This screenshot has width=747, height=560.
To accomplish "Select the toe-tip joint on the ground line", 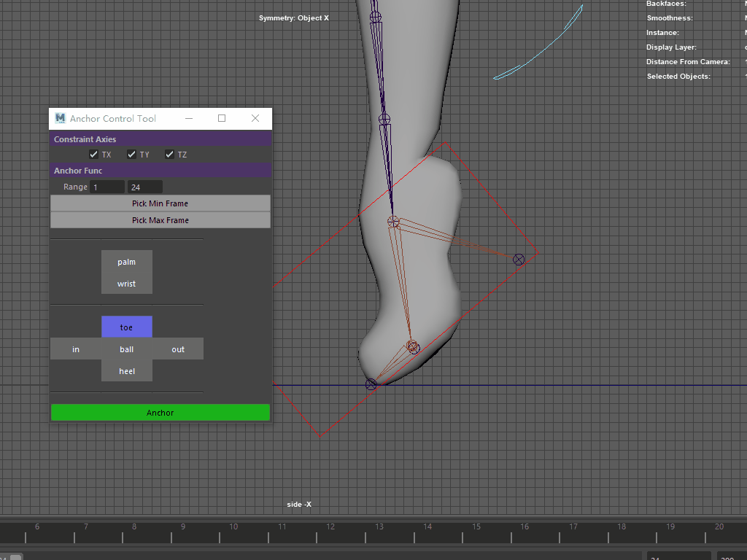I will coord(371,384).
